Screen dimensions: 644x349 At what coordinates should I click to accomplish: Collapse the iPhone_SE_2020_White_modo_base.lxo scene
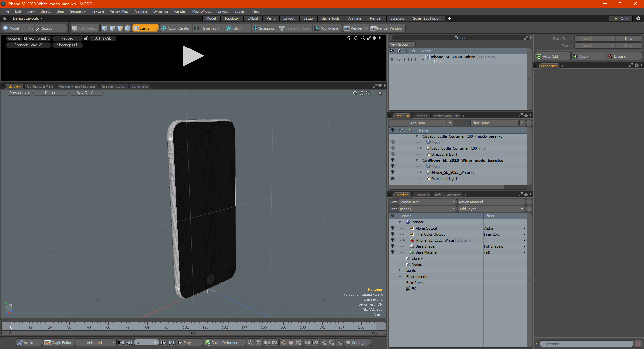click(417, 160)
